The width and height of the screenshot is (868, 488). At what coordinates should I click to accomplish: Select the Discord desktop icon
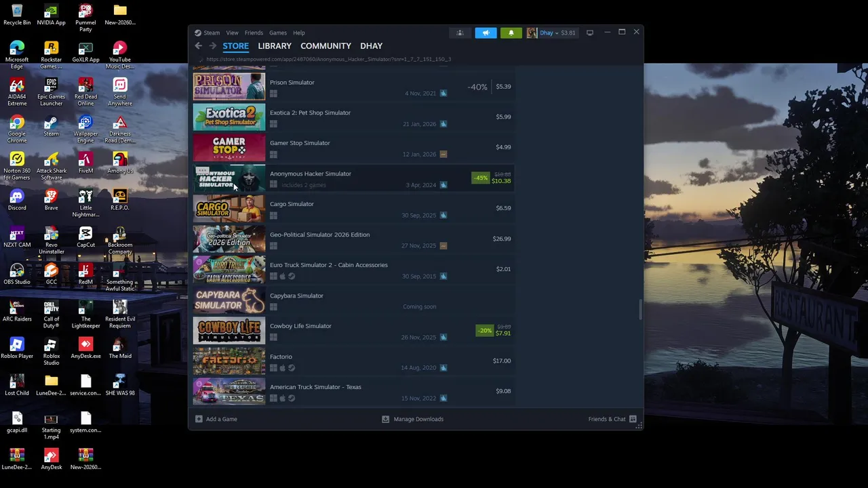point(17,200)
